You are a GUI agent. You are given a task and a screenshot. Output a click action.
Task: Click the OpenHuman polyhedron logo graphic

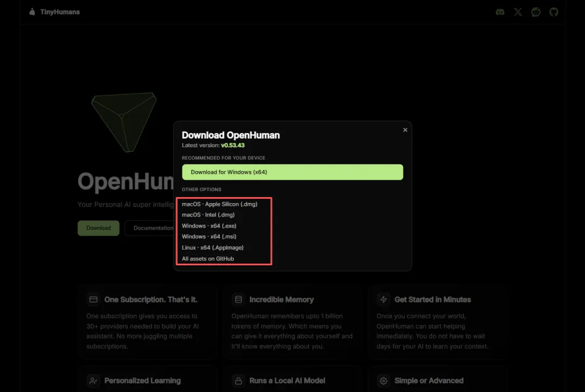click(124, 122)
